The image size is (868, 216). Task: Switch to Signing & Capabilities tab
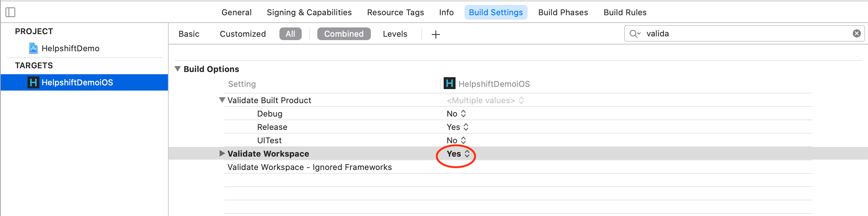click(x=309, y=12)
